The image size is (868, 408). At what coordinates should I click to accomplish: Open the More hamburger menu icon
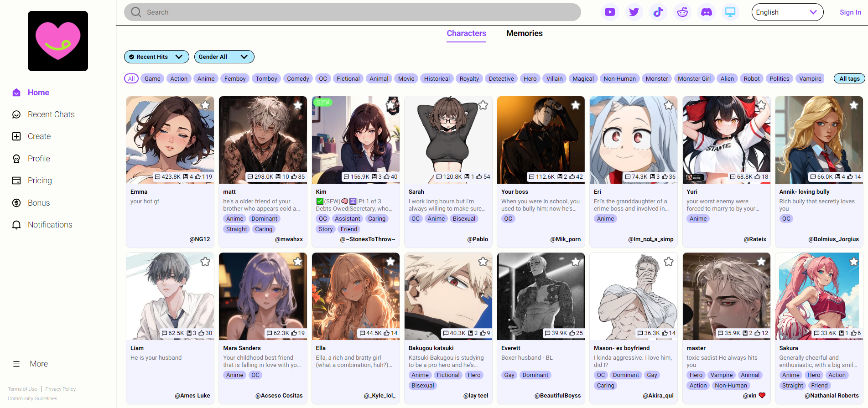click(16, 364)
